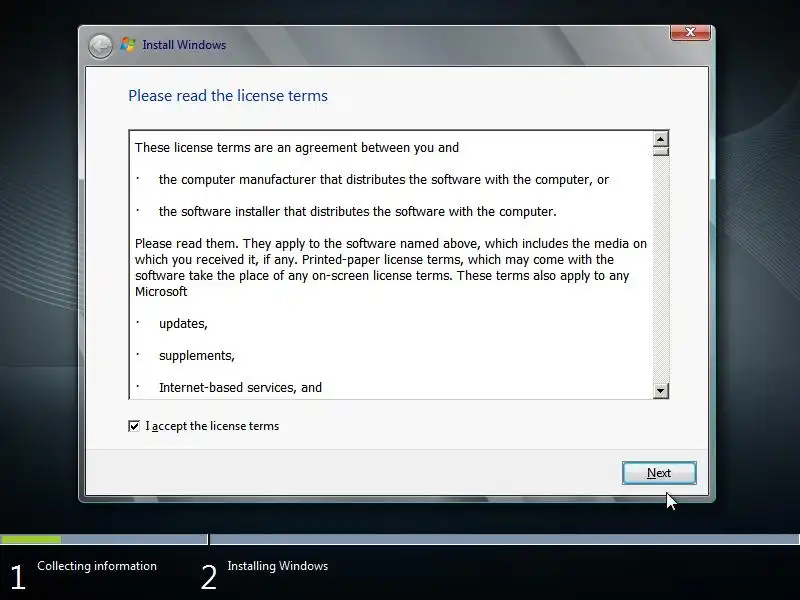Click the green setup progress bar segment
800x600 pixels.
tap(31, 539)
